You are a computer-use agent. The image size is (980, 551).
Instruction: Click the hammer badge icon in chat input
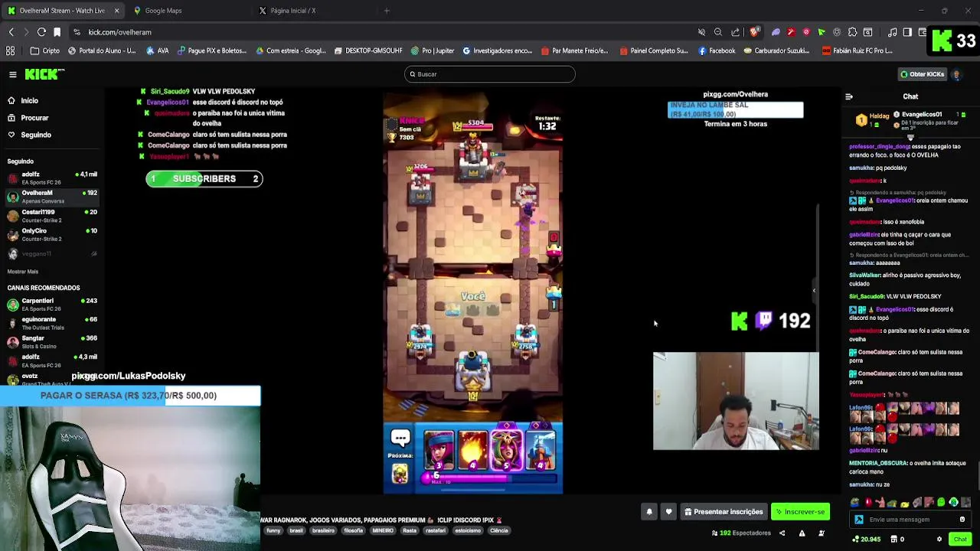pos(858,520)
